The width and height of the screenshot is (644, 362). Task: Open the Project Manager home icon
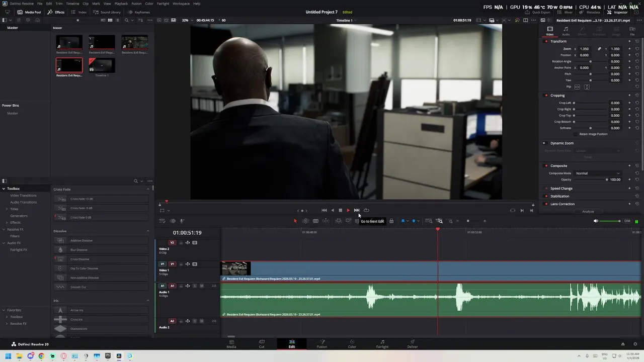pyautogui.click(x=622, y=344)
